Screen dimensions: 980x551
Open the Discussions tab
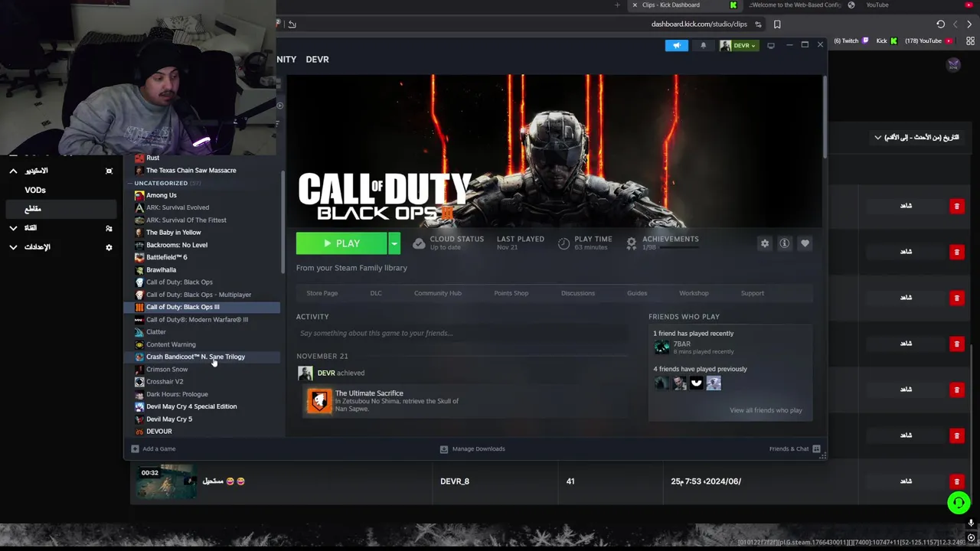[578, 293]
